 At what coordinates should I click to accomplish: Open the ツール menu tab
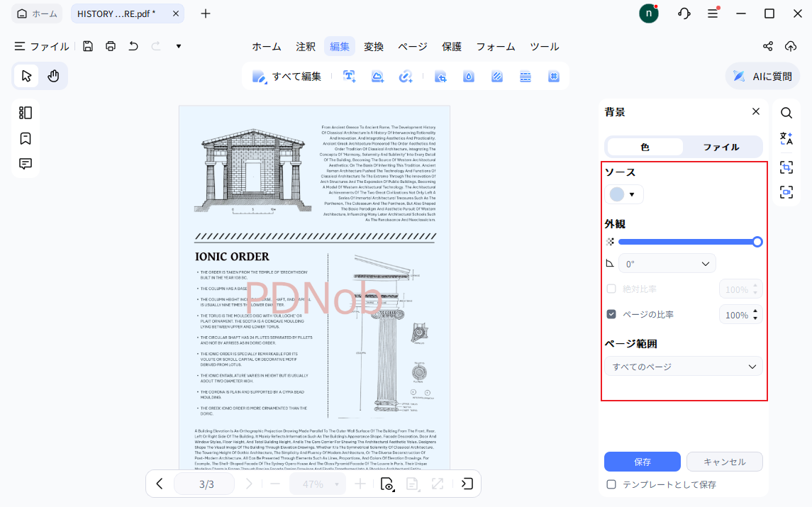point(544,47)
